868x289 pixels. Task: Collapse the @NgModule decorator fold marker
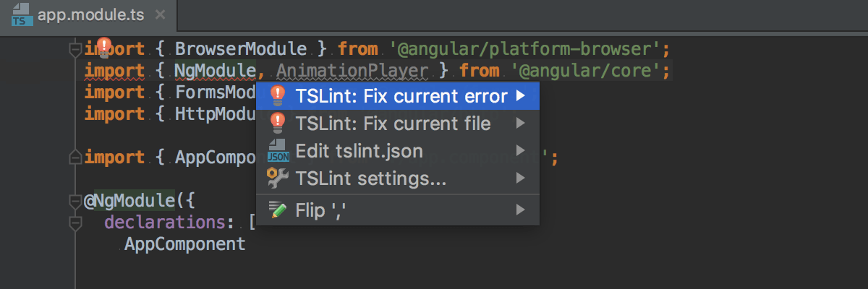75,201
